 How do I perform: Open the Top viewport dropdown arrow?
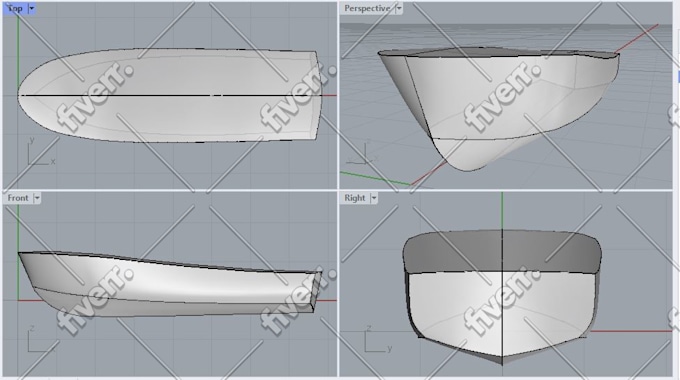(32, 8)
